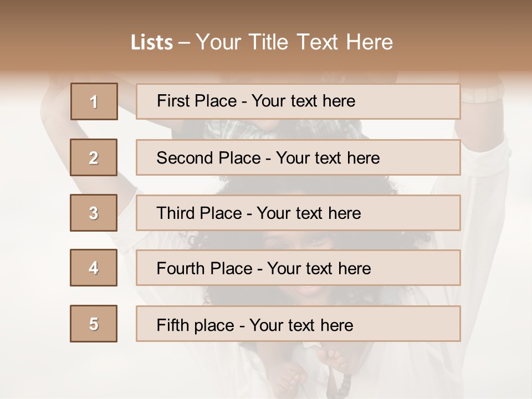The image size is (532, 399).
Task: Select the number 5 box
Action: click(94, 324)
